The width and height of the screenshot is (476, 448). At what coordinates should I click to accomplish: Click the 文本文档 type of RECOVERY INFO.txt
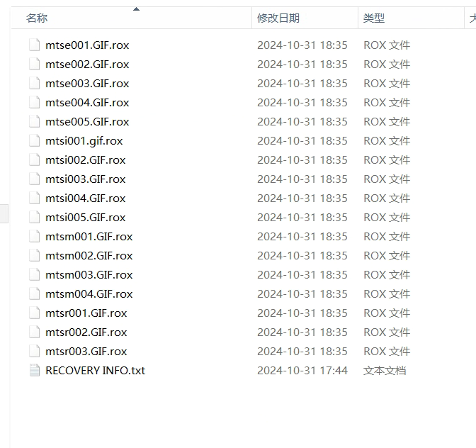tap(385, 371)
